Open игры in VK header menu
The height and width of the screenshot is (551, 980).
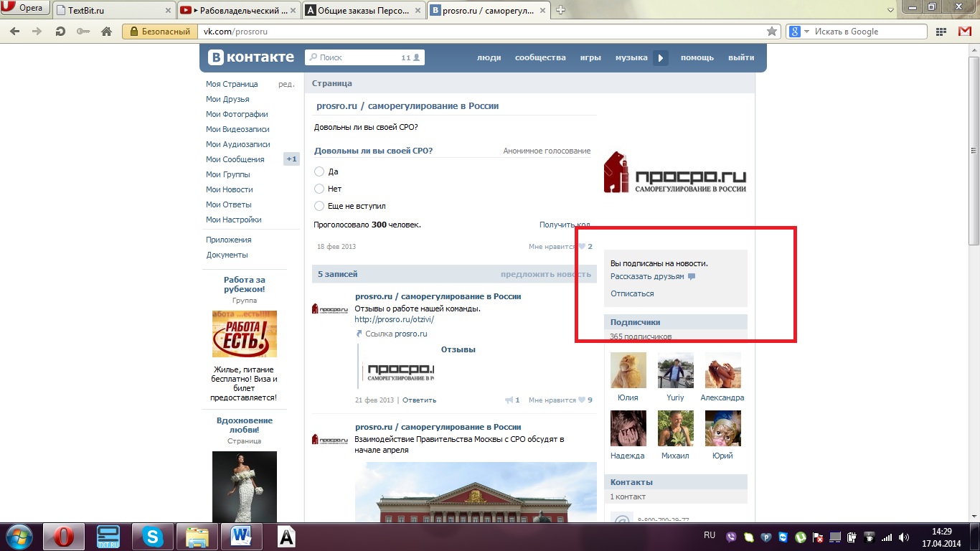[x=590, y=57]
